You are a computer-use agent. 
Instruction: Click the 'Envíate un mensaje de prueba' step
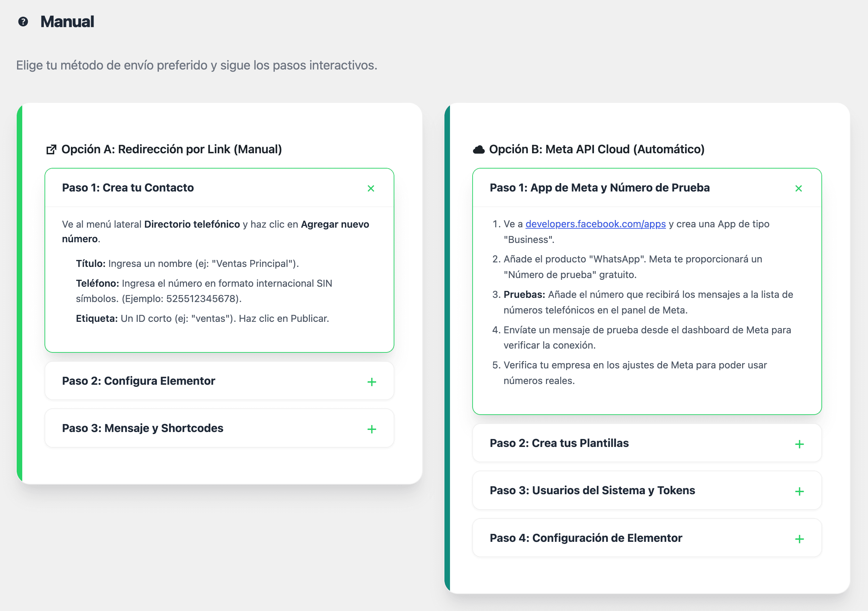click(647, 337)
